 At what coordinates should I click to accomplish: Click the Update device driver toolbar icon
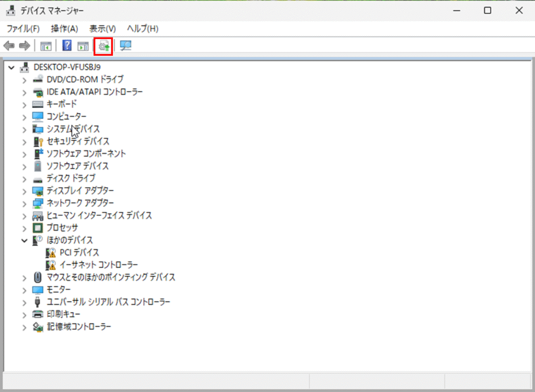click(x=103, y=46)
